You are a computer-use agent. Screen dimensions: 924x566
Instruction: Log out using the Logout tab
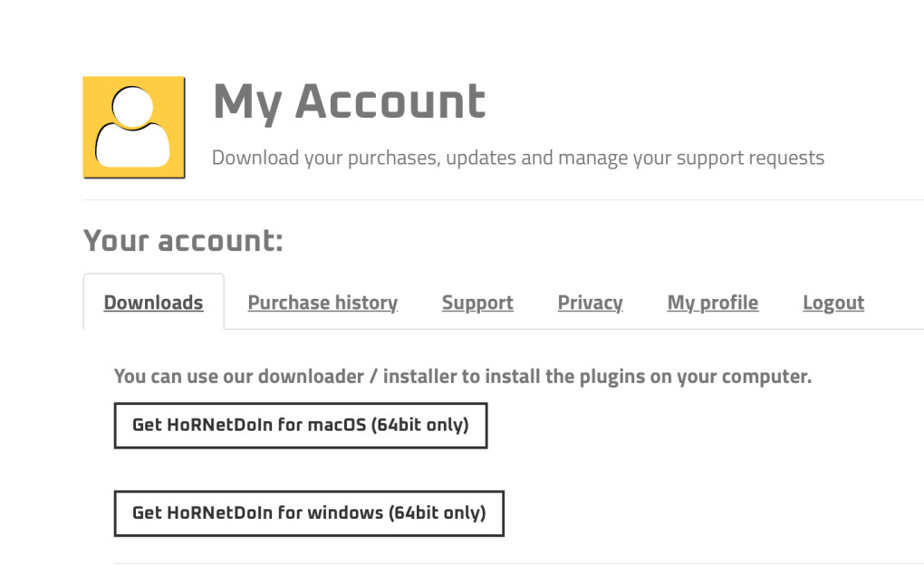833,302
